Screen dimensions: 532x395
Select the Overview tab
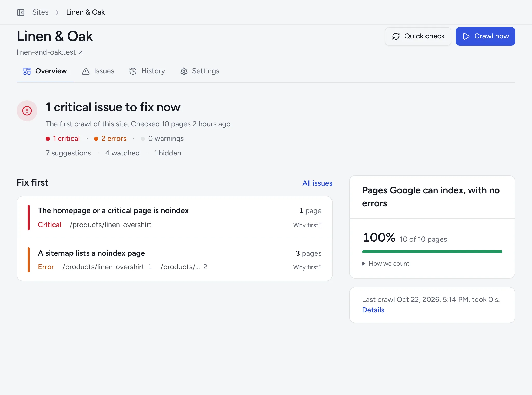tap(45, 71)
